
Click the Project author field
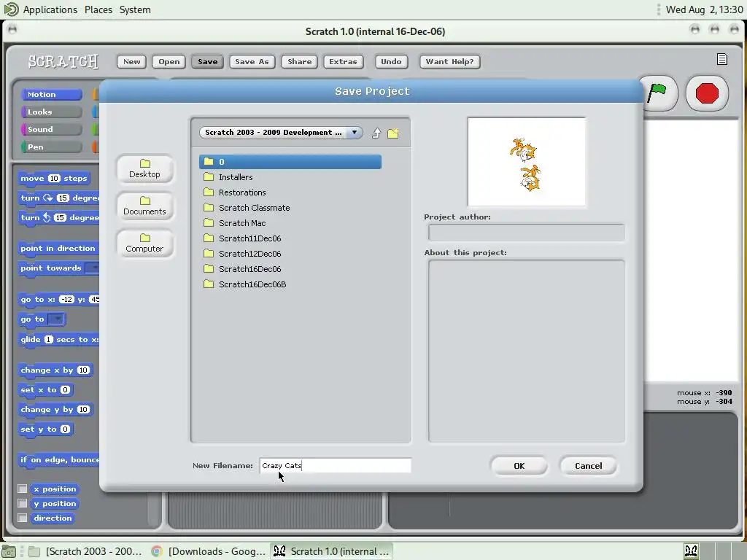click(x=527, y=233)
